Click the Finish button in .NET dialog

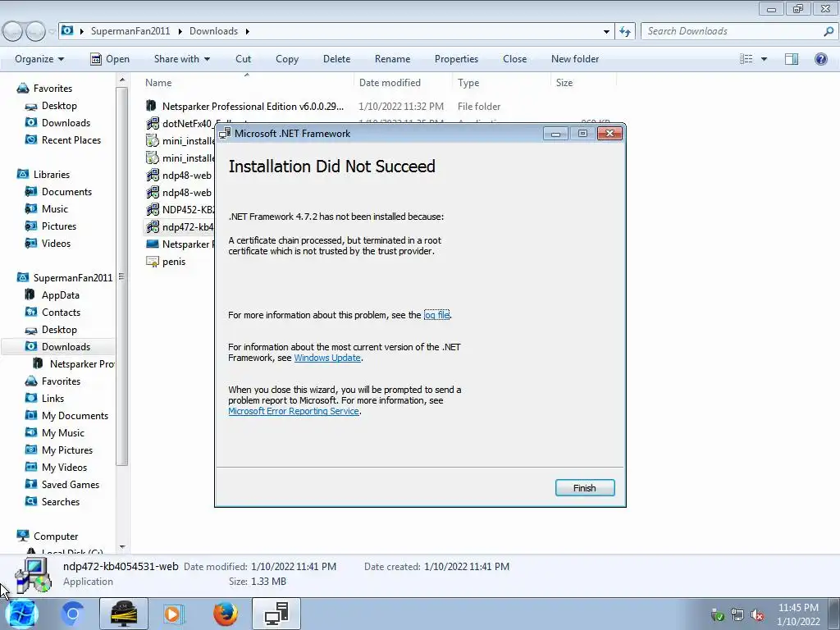584,487
